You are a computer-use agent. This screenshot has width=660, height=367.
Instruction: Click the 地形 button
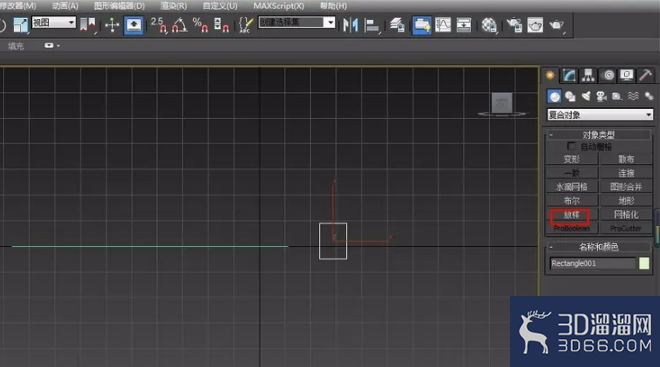click(x=626, y=200)
